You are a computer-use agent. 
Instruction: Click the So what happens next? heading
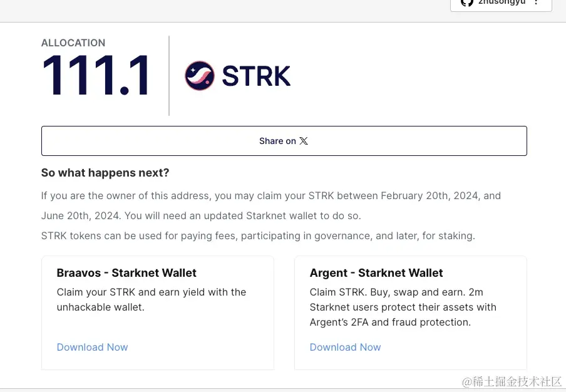105,173
